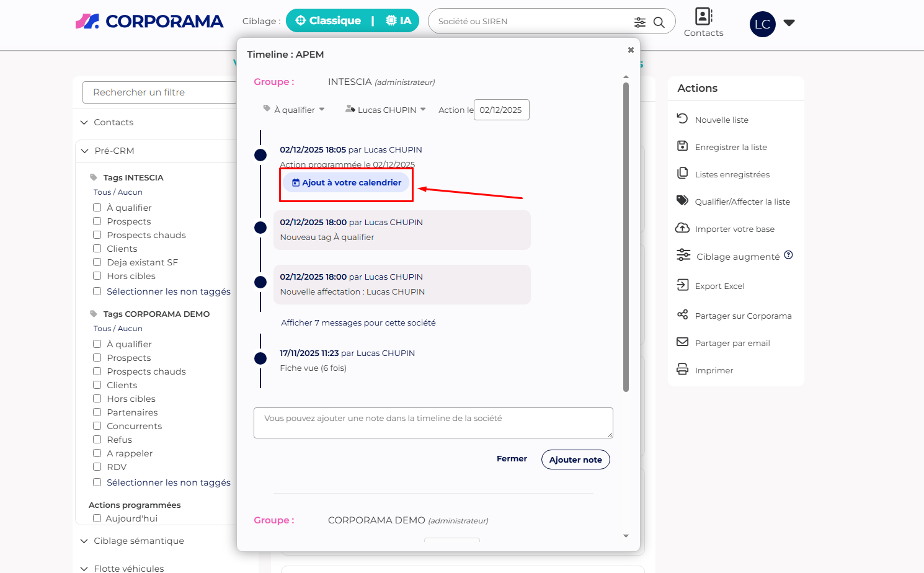Check the Prospects chauds box under Tags INTESCIA
This screenshot has height=573, width=924.
(x=97, y=235)
